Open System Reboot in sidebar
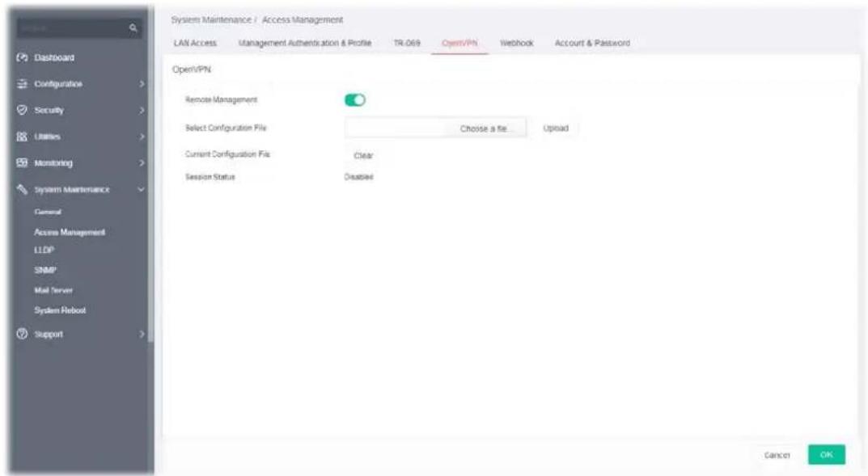The width and height of the screenshot is (868, 476). (x=60, y=310)
